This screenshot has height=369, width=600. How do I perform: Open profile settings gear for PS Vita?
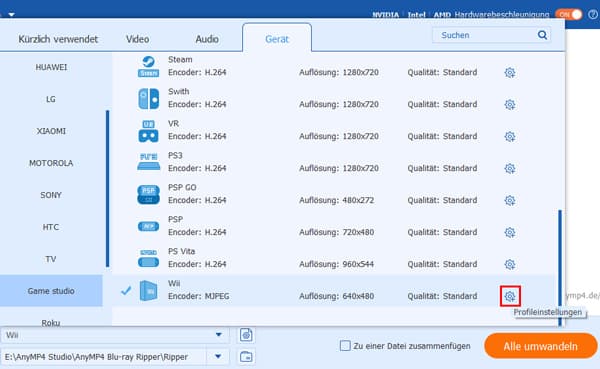[x=509, y=265]
